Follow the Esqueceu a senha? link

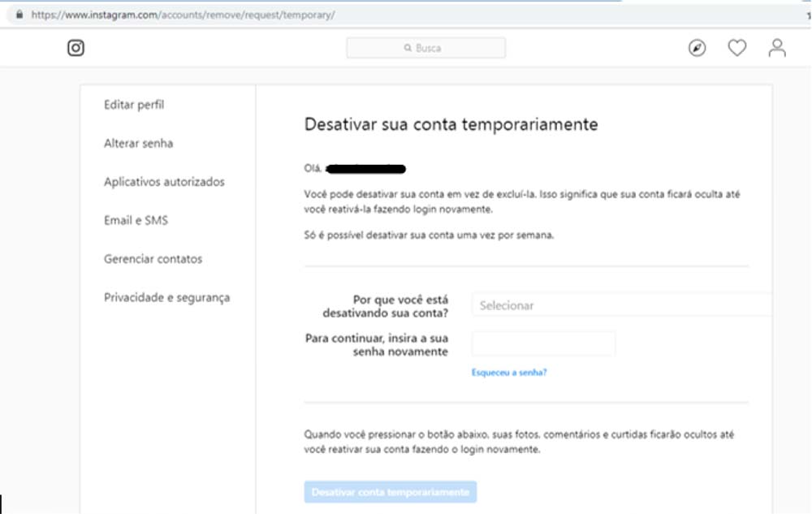tap(509, 373)
